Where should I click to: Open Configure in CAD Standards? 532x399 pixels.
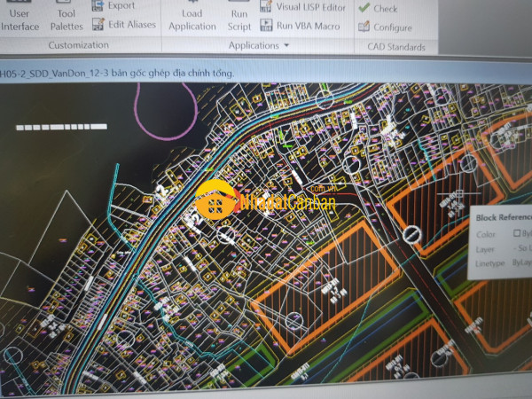coord(384,27)
